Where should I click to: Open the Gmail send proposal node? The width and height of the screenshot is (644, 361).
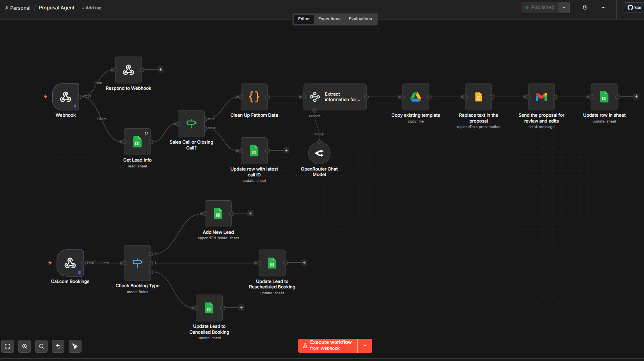(541, 97)
